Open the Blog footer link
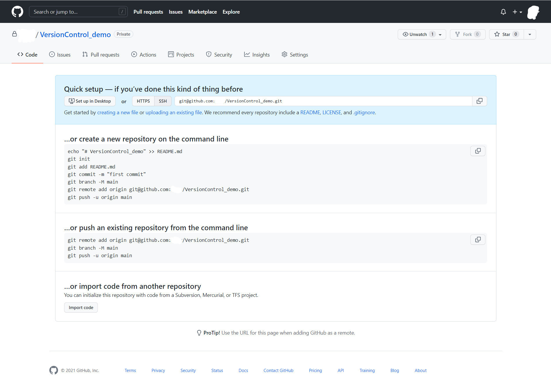The height and width of the screenshot is (392, 551). [395, 371]
